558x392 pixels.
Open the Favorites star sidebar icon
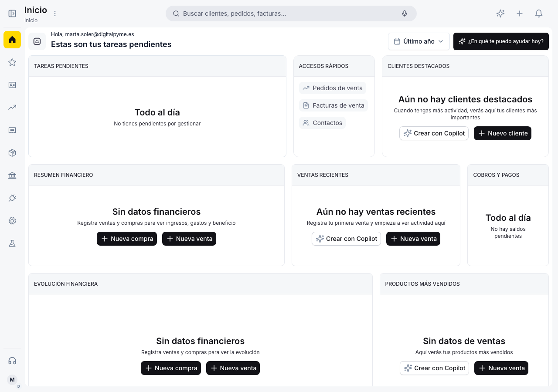pyautogui.click(x=12, y=62)
